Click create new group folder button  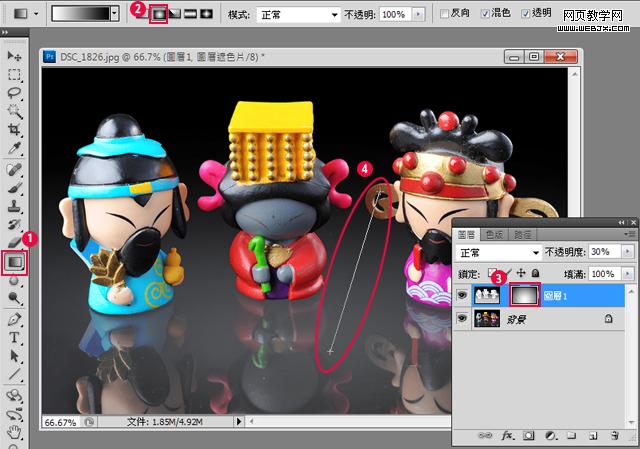pos(572,436)
